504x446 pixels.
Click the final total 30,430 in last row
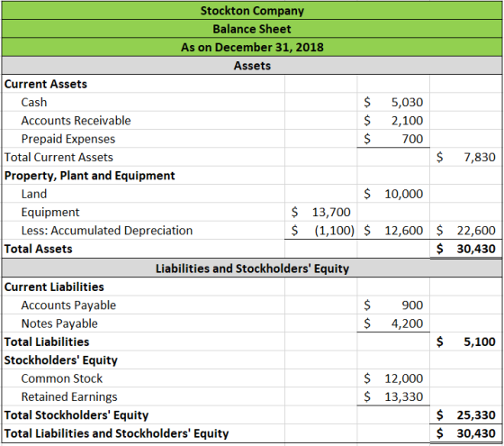pyautogui.click(x=476, y=433)
